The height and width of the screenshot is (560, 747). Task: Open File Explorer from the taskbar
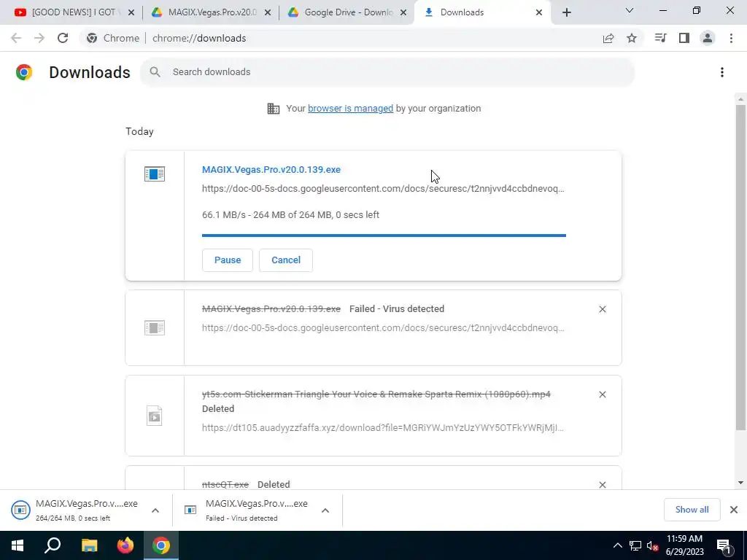89,545
